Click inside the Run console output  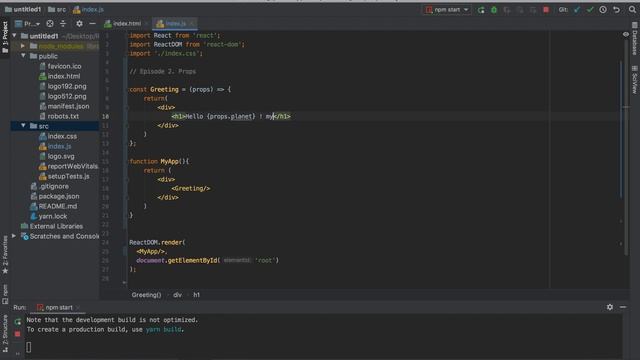pyautogui.click(x=322, y=335)
